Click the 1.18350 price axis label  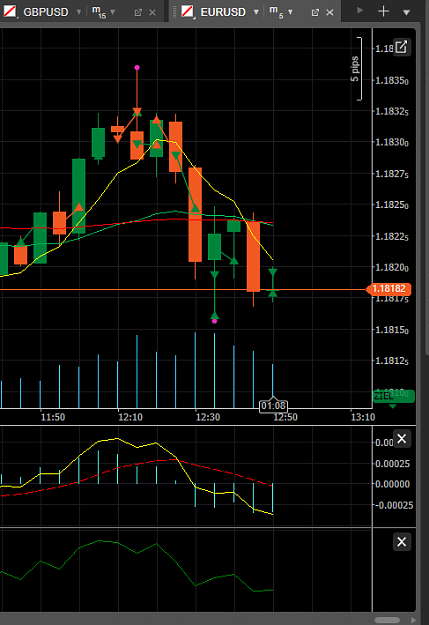[392, 81]
